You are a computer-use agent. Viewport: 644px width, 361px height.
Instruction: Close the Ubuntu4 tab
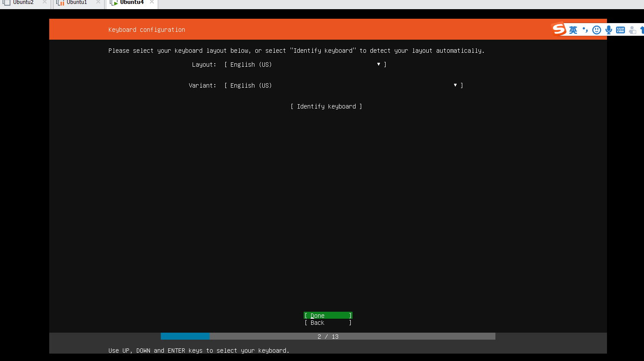152,2
